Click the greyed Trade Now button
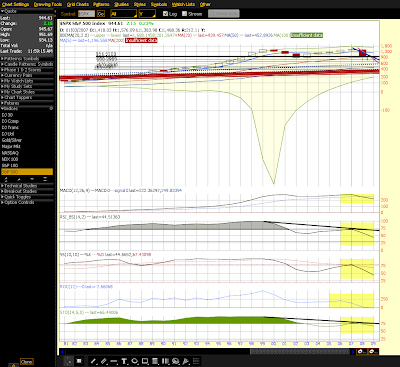 pos(224,14)
